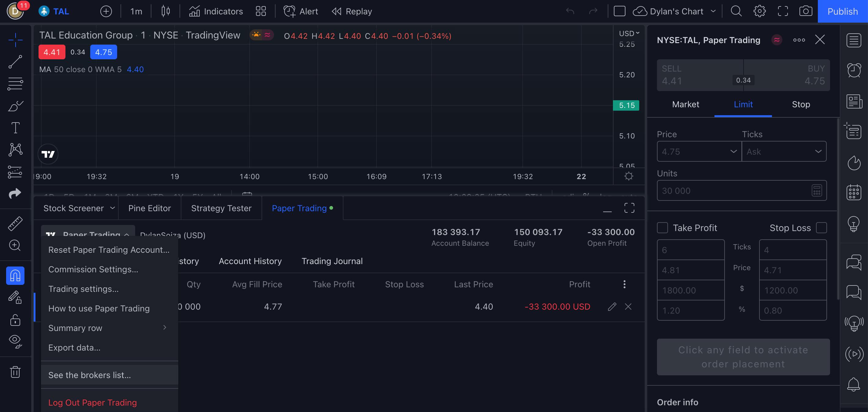Switch to the Strategy Tester tab

(x=221, y=208)
